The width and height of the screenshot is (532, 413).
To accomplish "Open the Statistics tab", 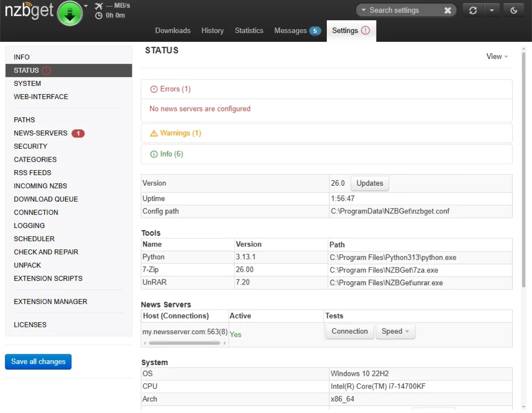I will coord(249,31).
